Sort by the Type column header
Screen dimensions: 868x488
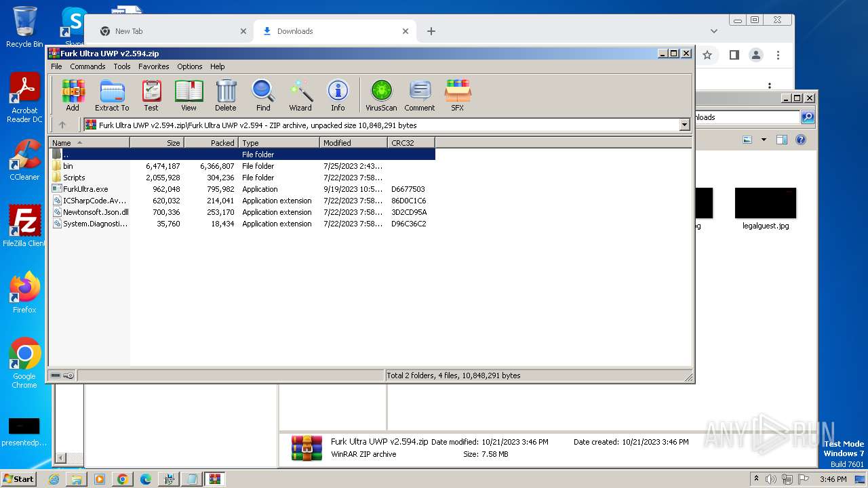click(x=279, y=142)
